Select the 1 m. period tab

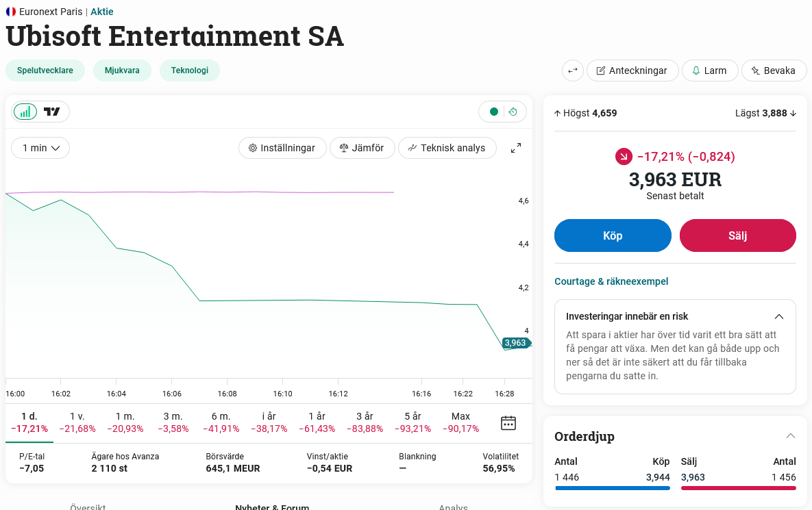coord(125,422)
